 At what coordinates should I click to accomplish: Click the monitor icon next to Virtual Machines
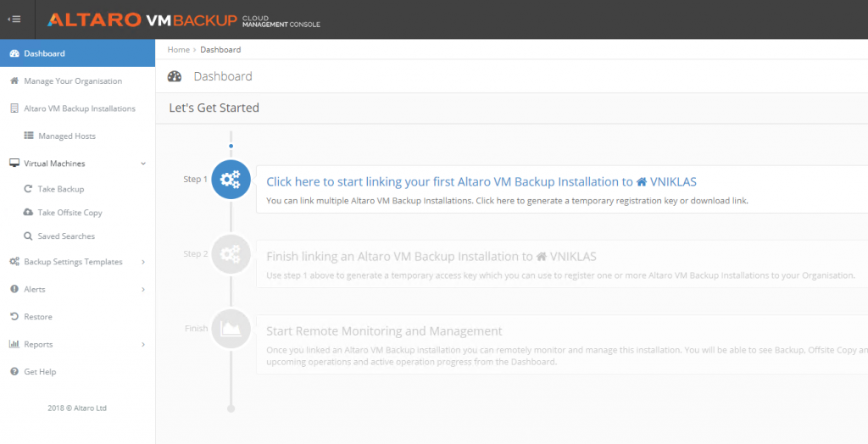(14, 164)
